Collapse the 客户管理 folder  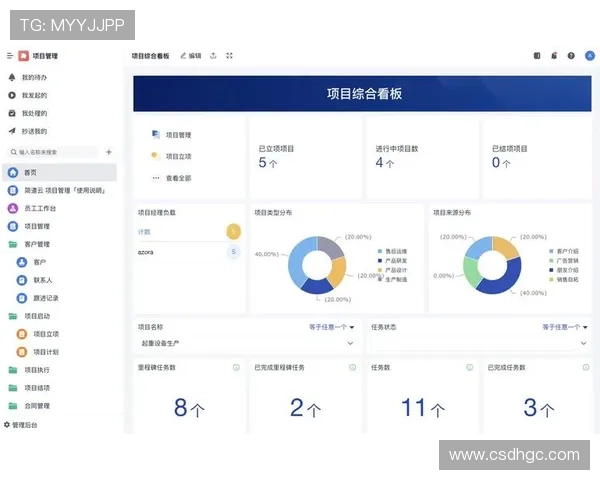pos(13,244)
